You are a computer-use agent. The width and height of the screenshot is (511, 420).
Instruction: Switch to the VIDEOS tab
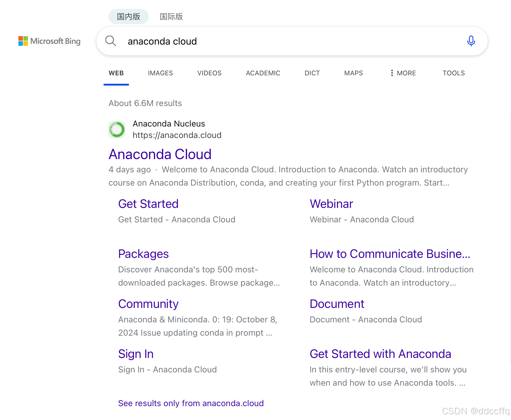(210, 73)
